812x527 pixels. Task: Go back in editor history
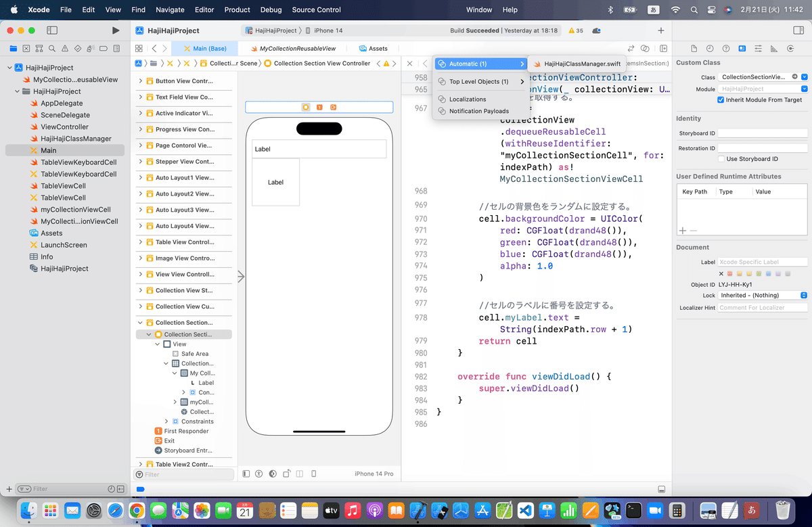pyautogui.click(x=154, y=49)
